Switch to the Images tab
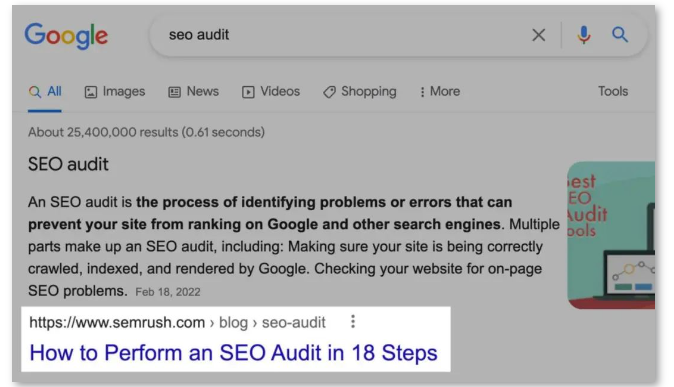 click(x=115, y=92)
